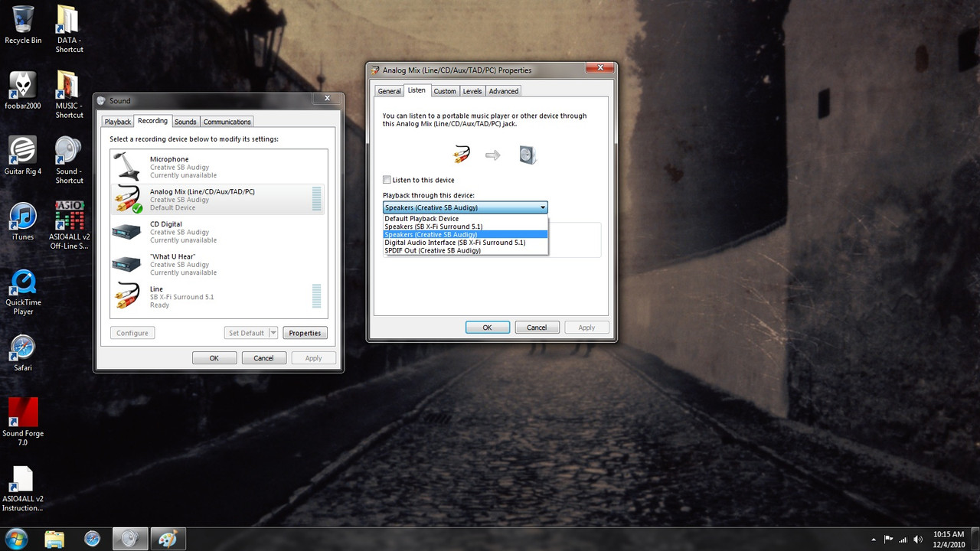Screen dimensions: 980x551
Task: Select the CD Digital recording device
Action: point(218,232)
